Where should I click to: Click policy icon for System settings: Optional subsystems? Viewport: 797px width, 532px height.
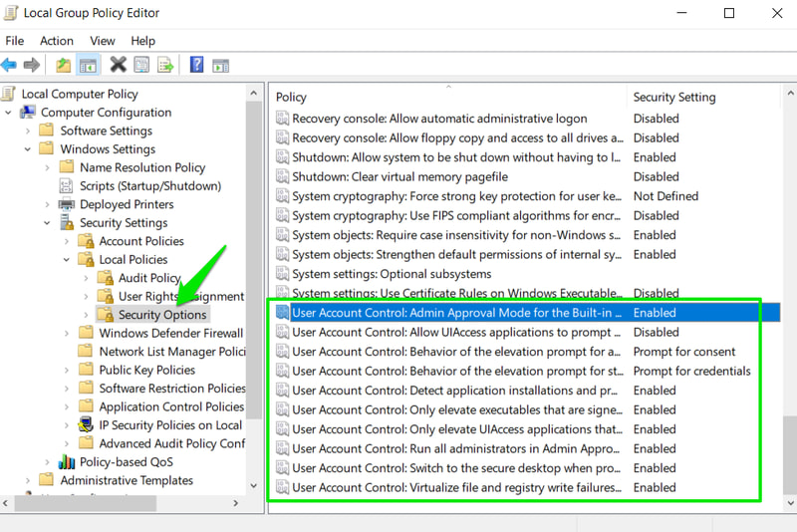tap(283, 274)
